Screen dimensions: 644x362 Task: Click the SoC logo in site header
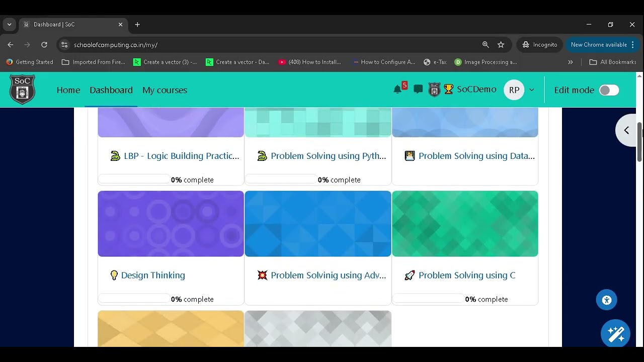pyautogui.click(x=23, y=89)
